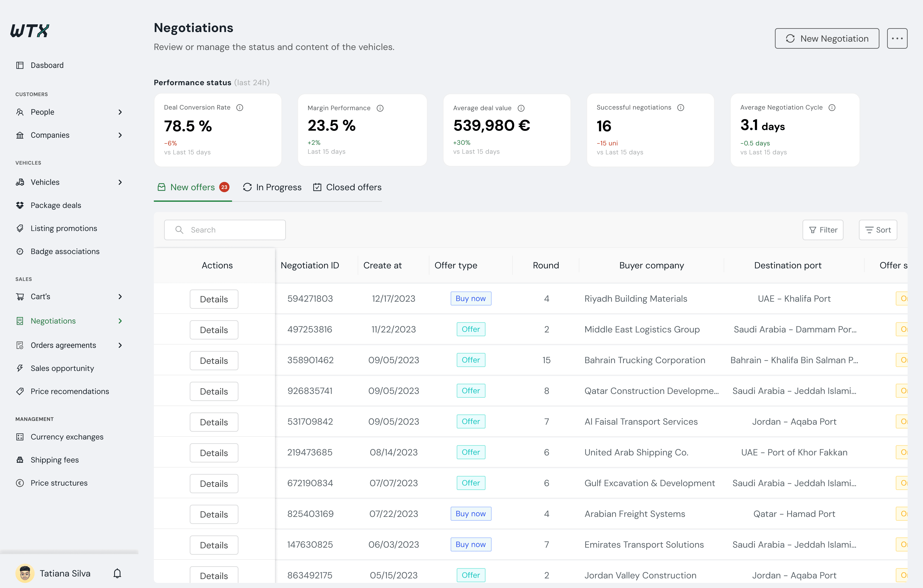Click info icon next to Average deal value
This screenshot has width=923, height=588.
pyautogui.click(x=521, y=108)
